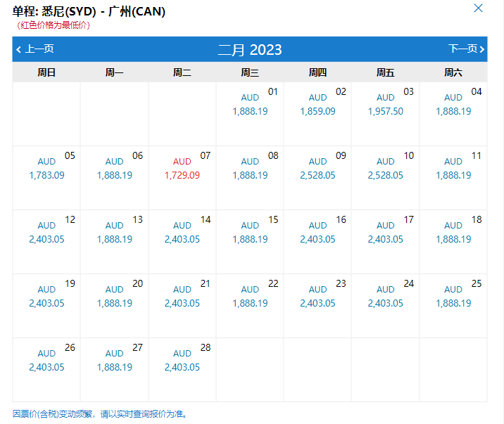
Task: Choose the fare on February 18
Action: point(453,241)
